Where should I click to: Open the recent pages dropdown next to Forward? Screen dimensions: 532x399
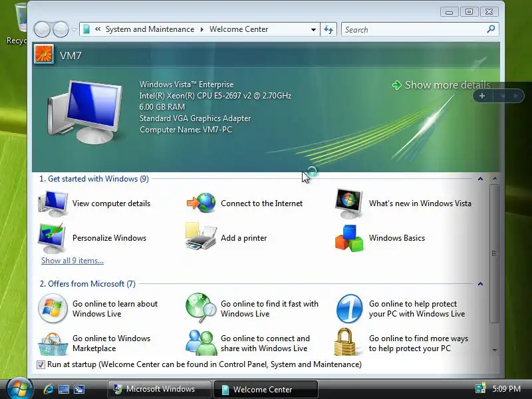coord(74,29)
